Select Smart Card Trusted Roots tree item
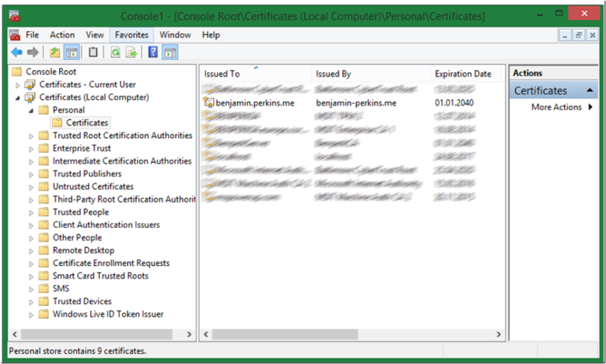This screenshot has width=606, height=364. (x=100, y=276)
